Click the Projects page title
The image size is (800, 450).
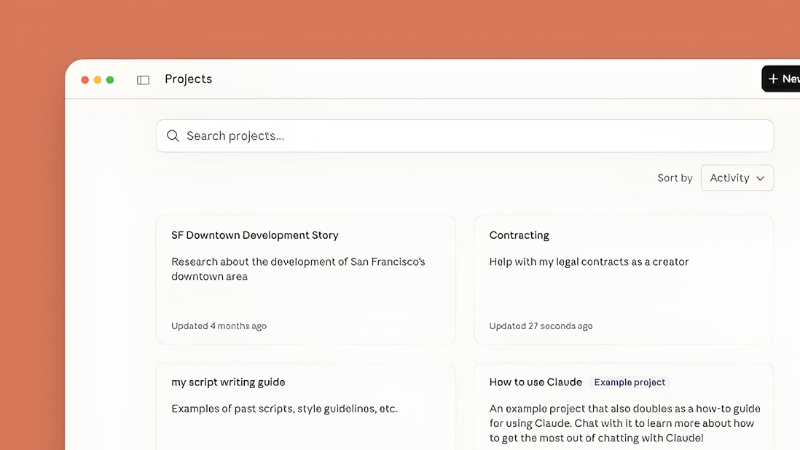pyautogui.click(x=188, y=79)
